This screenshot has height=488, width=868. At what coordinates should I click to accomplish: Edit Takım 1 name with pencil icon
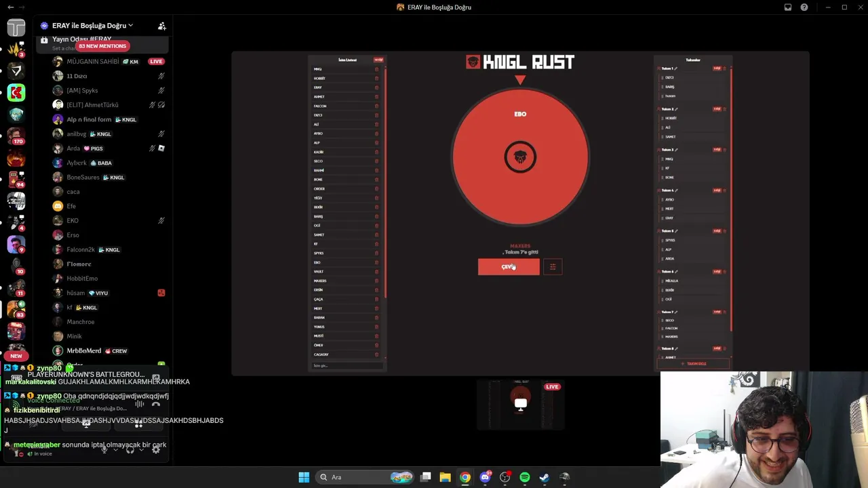pyautogui.click(x=676, y=68)
